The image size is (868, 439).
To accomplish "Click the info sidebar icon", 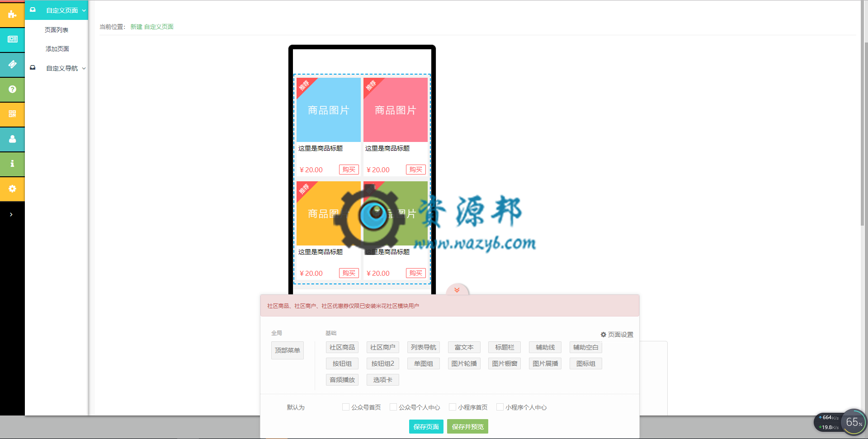I will (12, 164).
